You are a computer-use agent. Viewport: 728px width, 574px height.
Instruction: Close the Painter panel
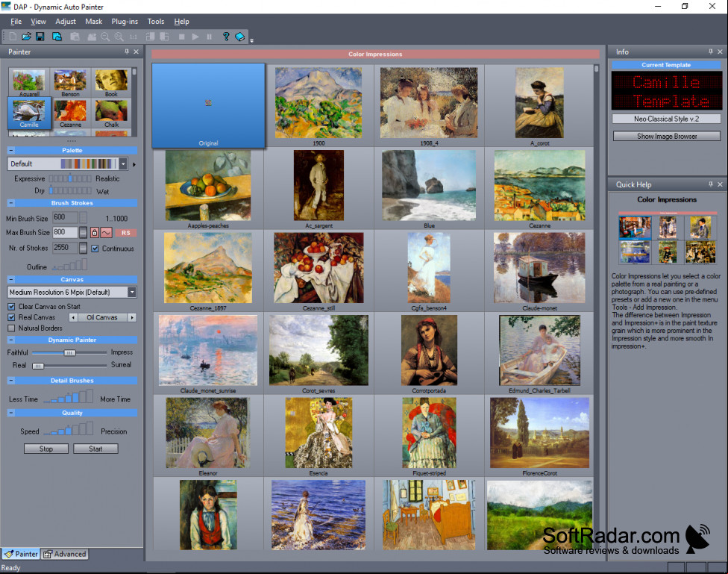pos(136,52)
